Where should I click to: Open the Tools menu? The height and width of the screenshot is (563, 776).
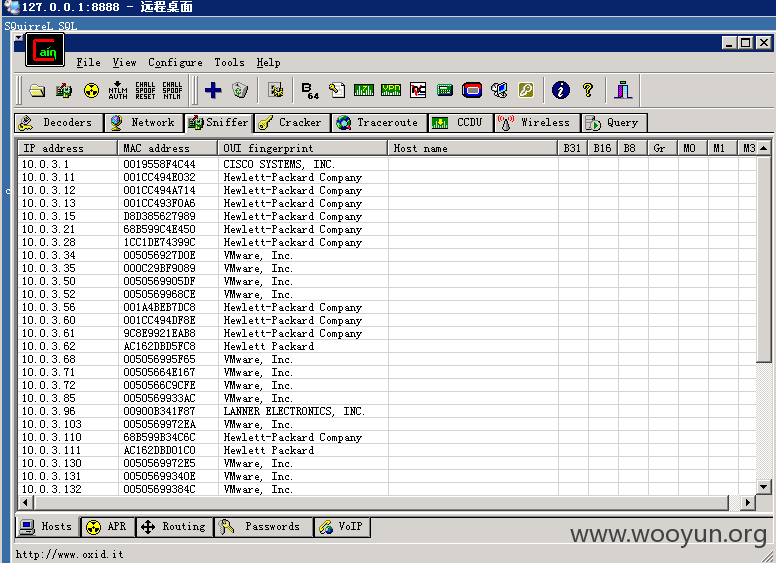tap(229, 63)
